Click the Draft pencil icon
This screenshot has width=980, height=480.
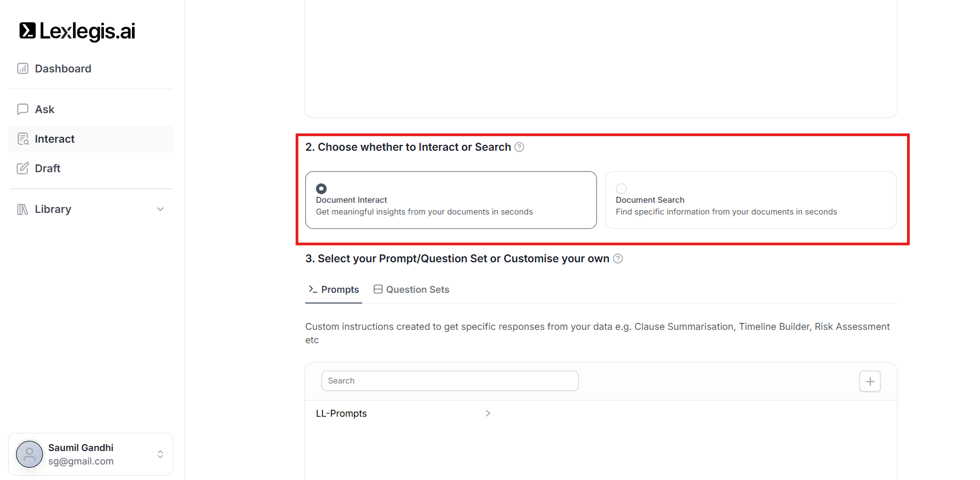click(x=23, y=168)
